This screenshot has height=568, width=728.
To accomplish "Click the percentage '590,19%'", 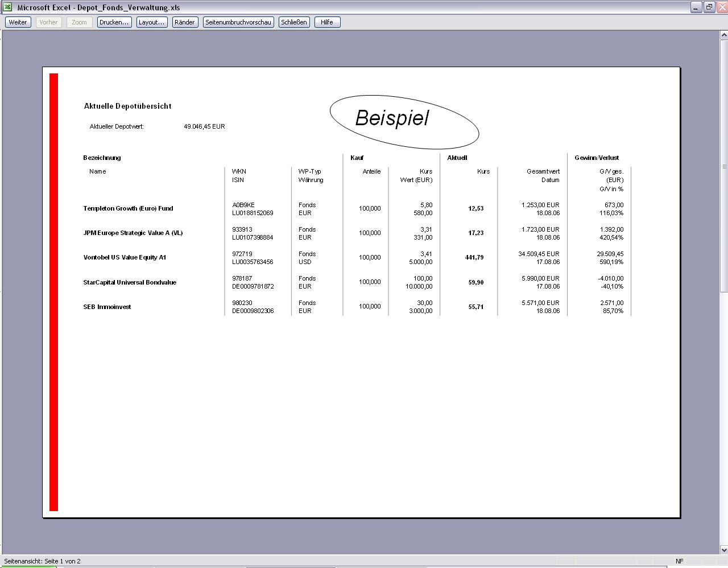I will 612,262.
